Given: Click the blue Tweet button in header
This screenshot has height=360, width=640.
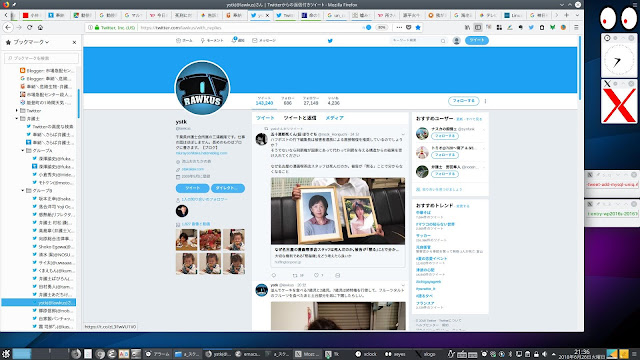Looking at the screenshot, I should click(x=476, y=40).
